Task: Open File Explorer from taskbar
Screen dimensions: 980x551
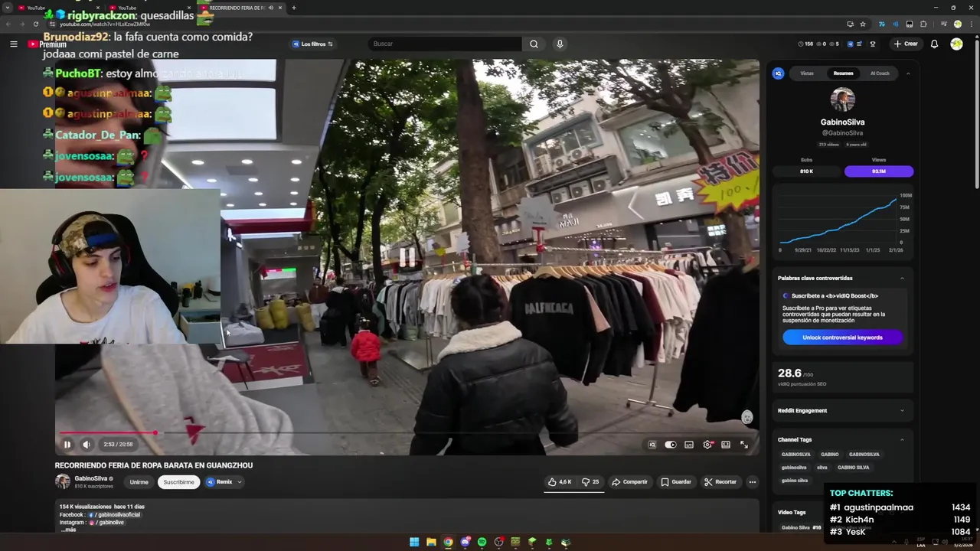Action: click(431, 542)
